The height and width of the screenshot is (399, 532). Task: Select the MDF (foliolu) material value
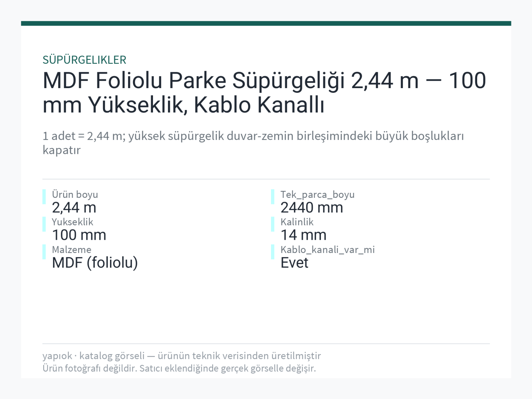click(95, 263)
